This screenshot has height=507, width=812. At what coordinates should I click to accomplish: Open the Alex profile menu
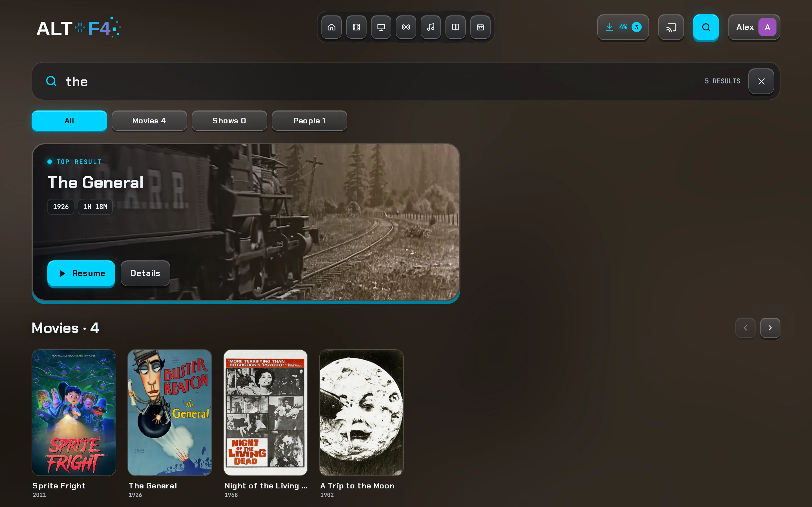[x=754, y=27]
